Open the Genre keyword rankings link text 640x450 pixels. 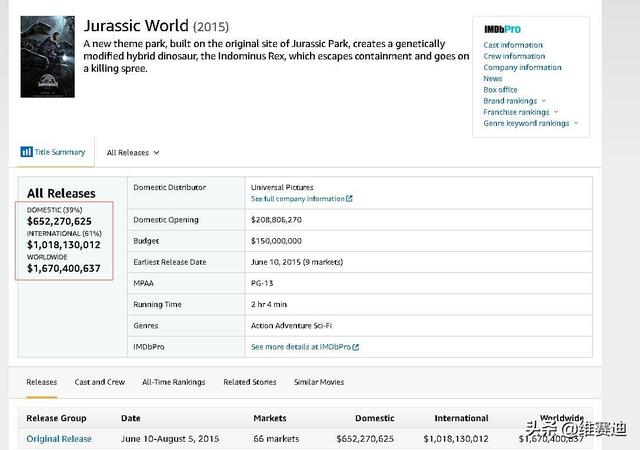coord(526,123)
